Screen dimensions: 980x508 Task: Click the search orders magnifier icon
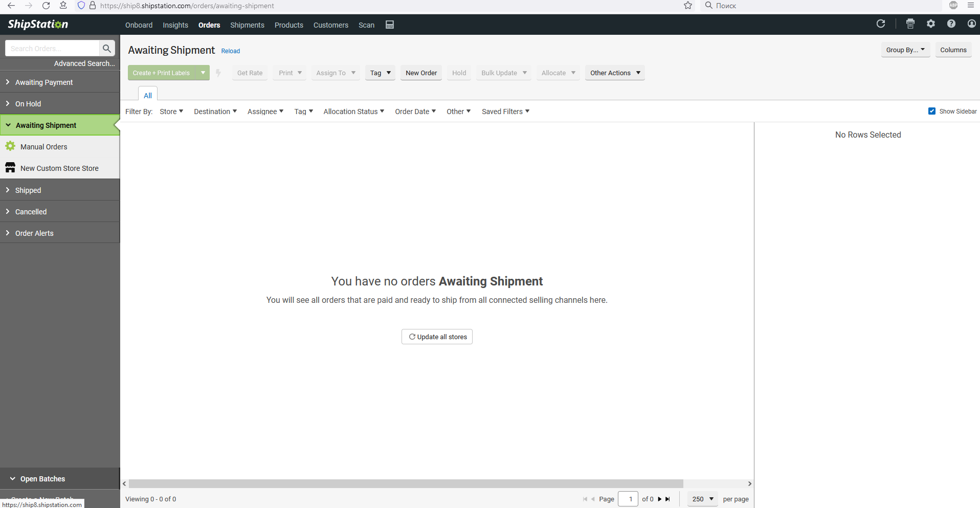pos(107,48)
